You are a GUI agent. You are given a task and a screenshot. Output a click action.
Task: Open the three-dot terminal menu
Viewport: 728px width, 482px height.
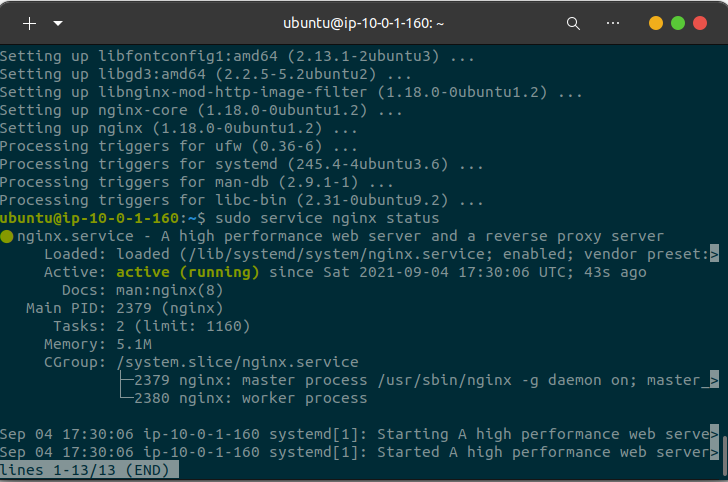click(x=613, y=22)
